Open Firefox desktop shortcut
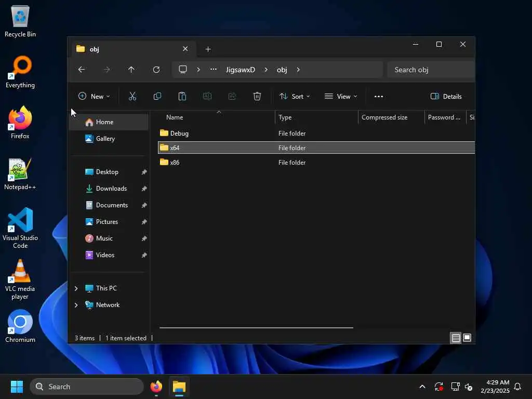The height and width of the screenshot is (399, 532). 20,123
